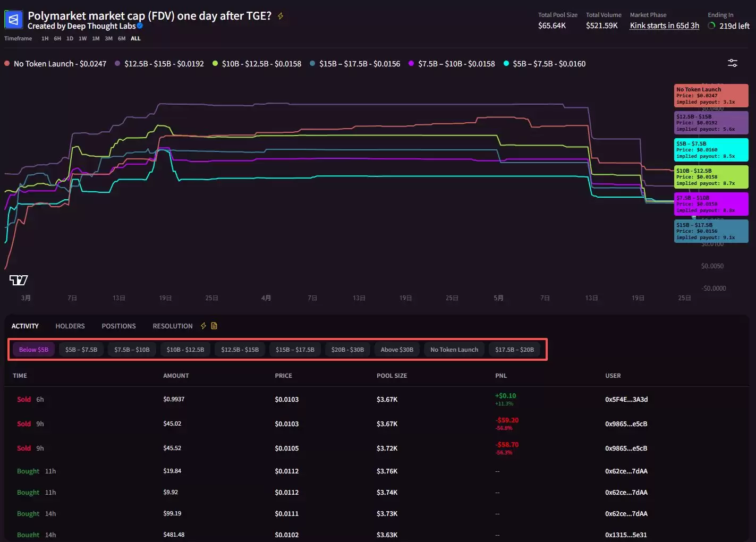This screenshot has height=542, width=756.
Task: Filter activity by $5B – $7.5B outcome
Action: pyautogui.click(x=81, y=349)
